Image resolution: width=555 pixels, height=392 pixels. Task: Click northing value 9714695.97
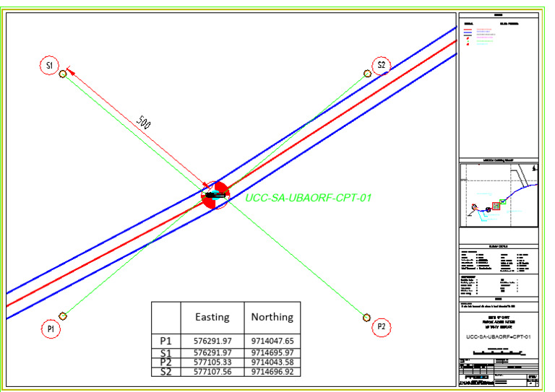coord(272,353)
